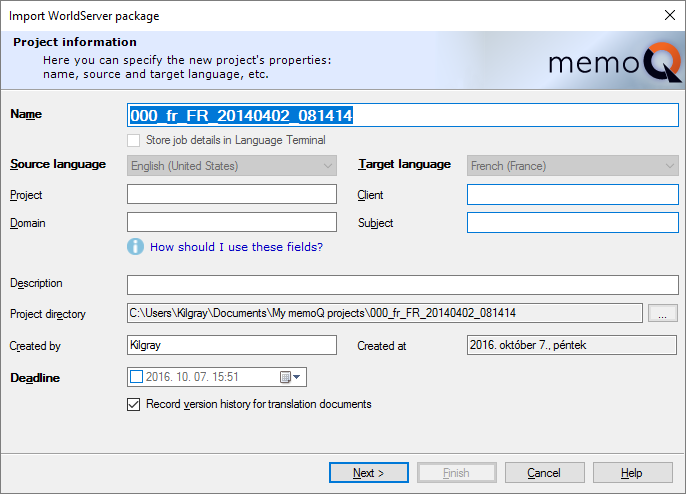Click the Subject input box
The height and width of the screenshot is (494, 686).
coord(572,223)
